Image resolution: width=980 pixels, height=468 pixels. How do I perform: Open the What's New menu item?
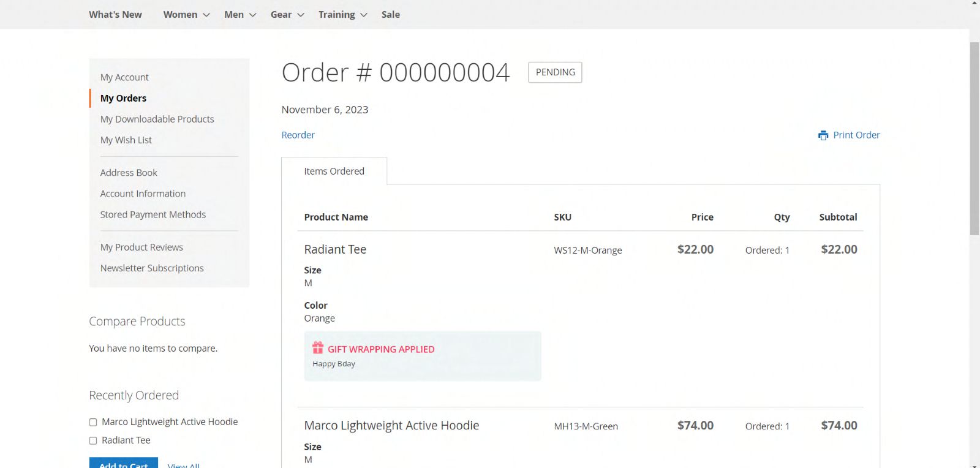coord(115,15)
